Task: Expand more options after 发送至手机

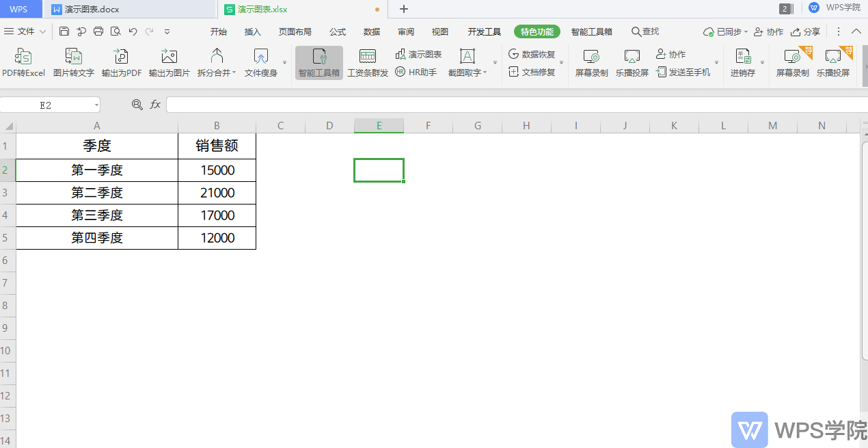Action: coord(717,63)
